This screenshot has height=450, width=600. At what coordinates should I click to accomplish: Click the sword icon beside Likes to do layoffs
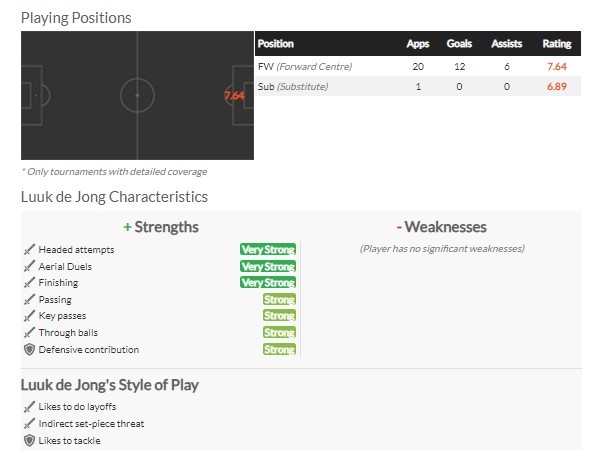pyautogui.click(x=29, y=407)
